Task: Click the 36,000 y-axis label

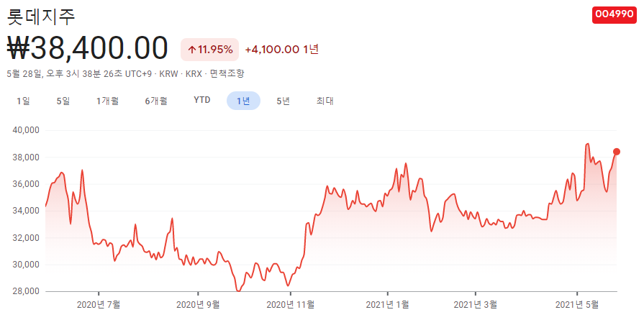Action: 26,184
